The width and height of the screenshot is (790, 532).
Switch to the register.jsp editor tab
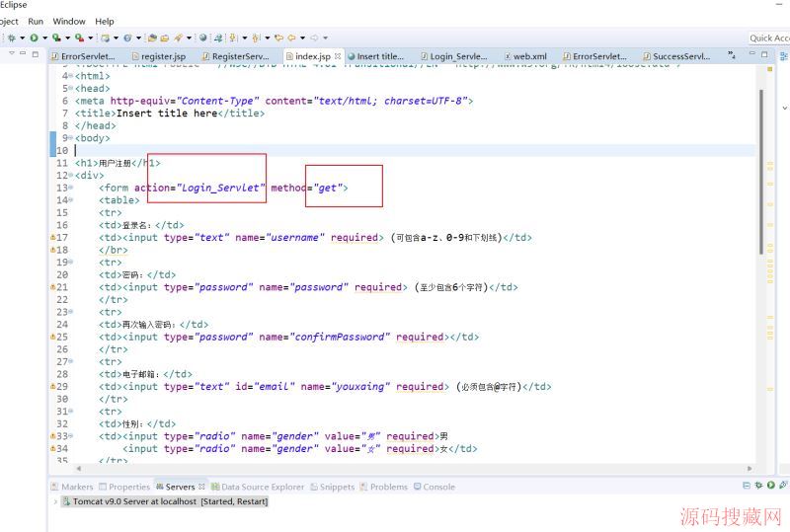(x=158, y=56)
